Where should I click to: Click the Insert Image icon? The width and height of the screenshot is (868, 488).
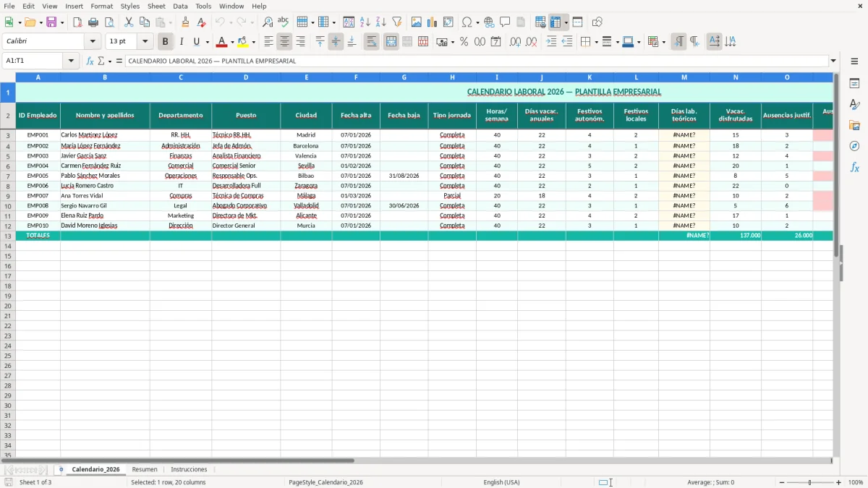tap(417, 22)
